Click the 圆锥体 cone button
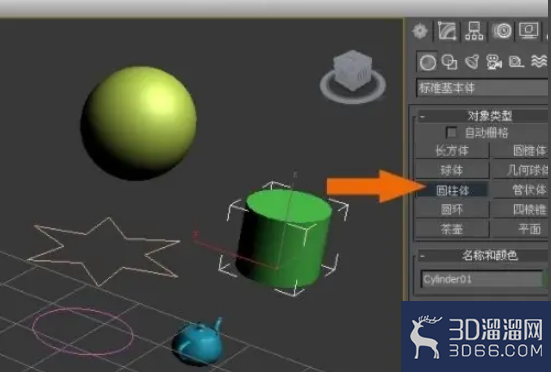 pyautogui.click(x=521, y=151)
